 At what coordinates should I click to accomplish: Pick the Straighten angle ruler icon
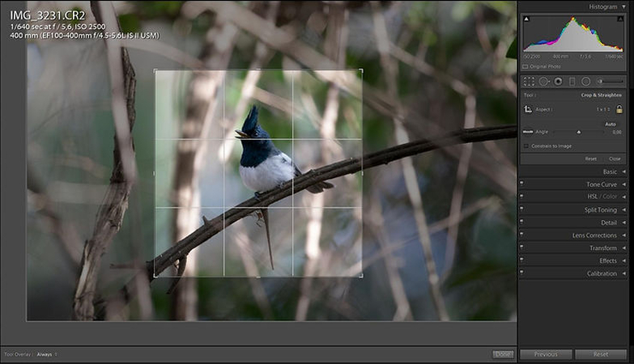click(x=528, y=131)
